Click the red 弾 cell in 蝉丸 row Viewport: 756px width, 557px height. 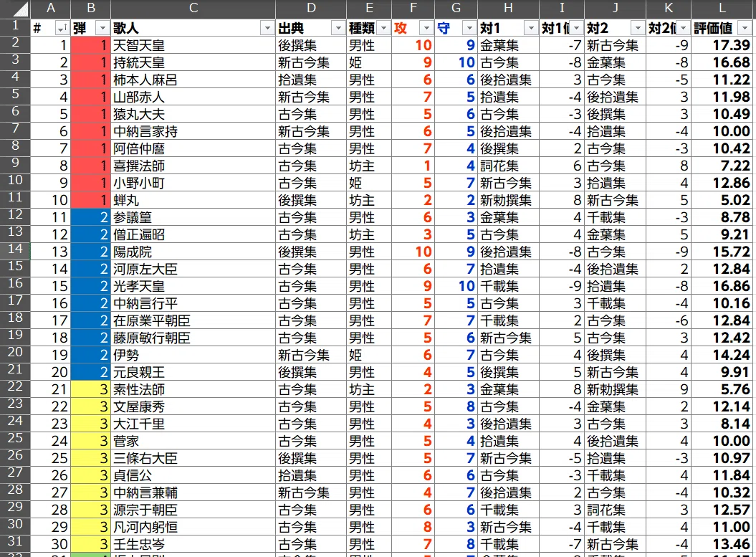90,200
